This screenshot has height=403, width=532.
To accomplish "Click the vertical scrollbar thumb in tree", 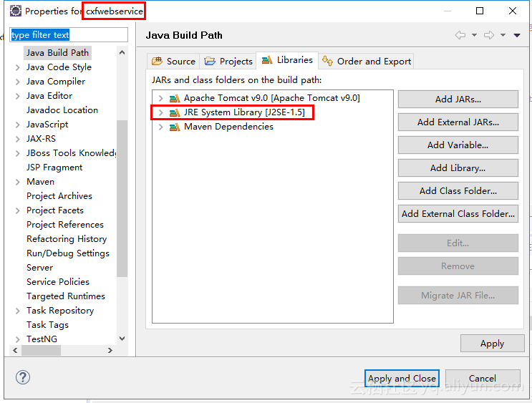I will coord(122,198).
